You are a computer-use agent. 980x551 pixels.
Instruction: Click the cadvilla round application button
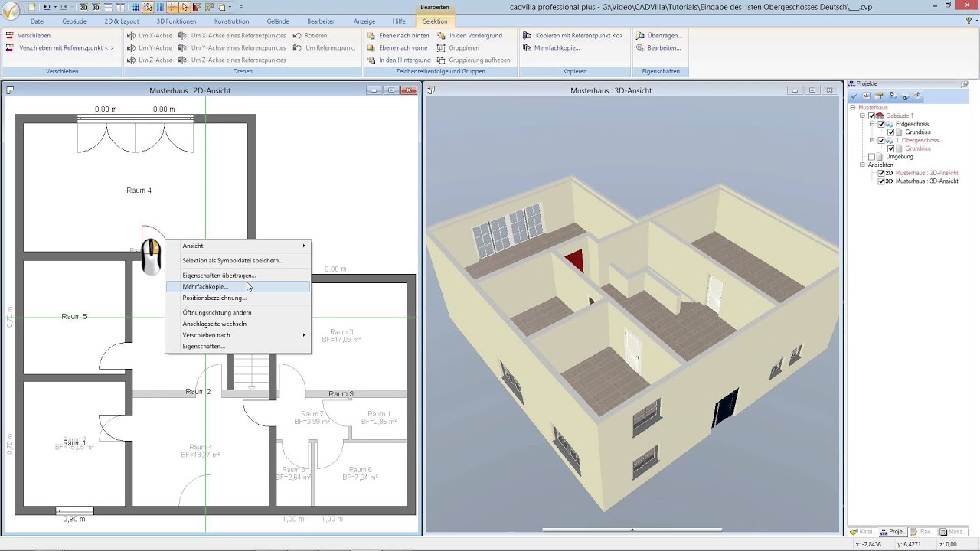tap(11, 11)
